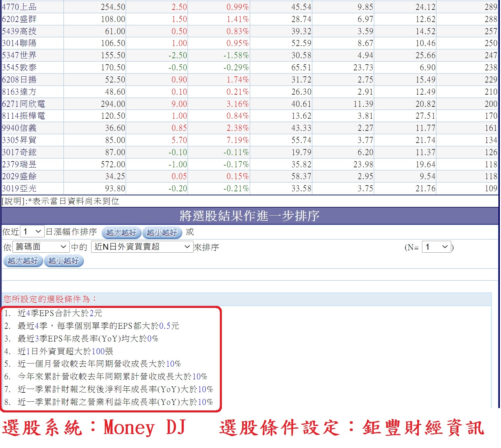Click price 294.00 in 同欣電 row

(113, 104)
